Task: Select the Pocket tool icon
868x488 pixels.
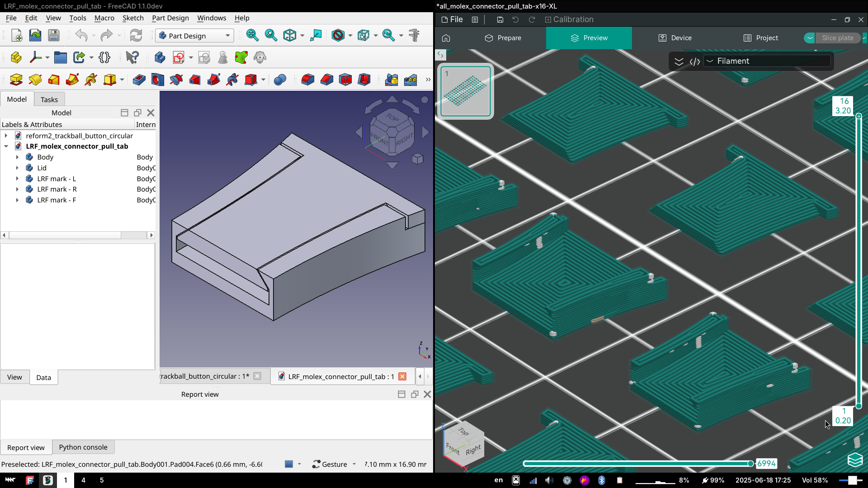Action: (x=139, y=80)
